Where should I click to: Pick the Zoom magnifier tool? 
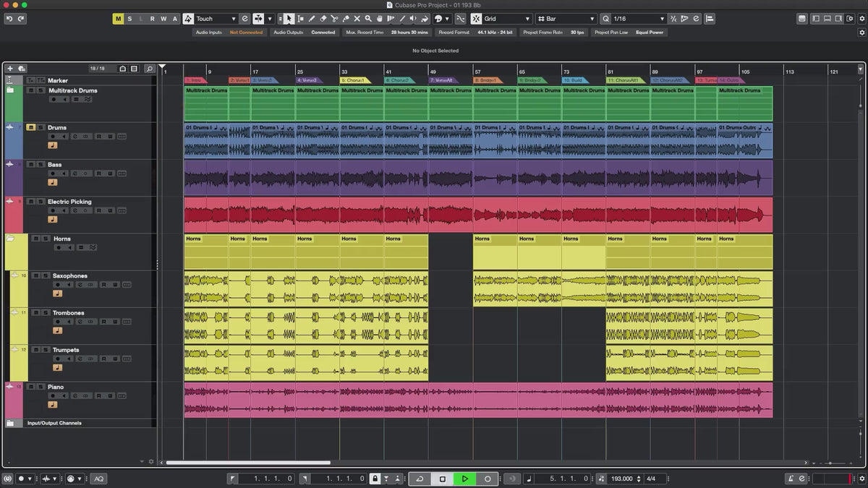pos(368,19)
